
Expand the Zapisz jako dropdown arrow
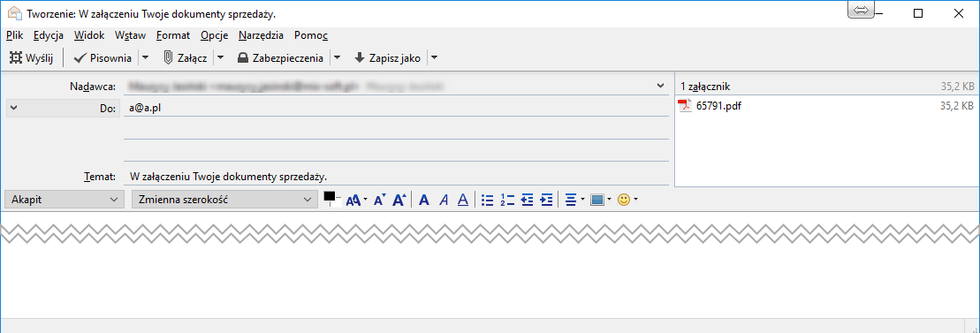click(435, 58)
